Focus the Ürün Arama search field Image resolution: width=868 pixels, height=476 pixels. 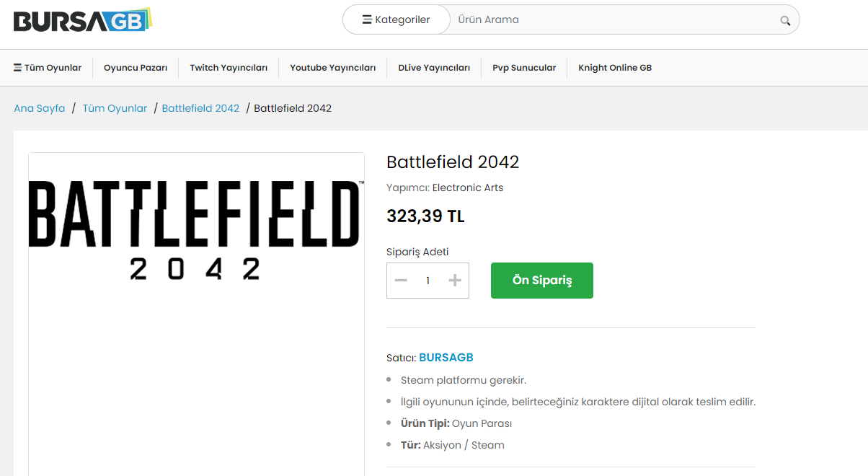coord(613,19)
